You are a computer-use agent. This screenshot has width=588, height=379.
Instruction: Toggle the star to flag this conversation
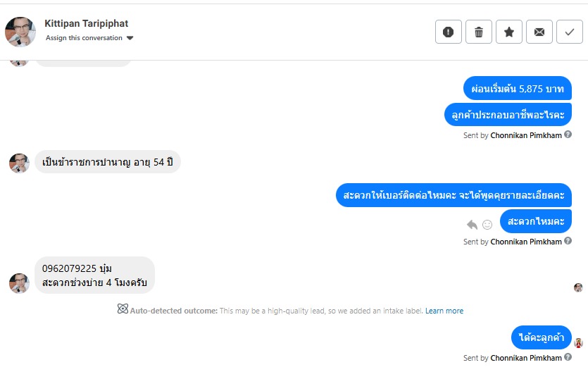509,32
